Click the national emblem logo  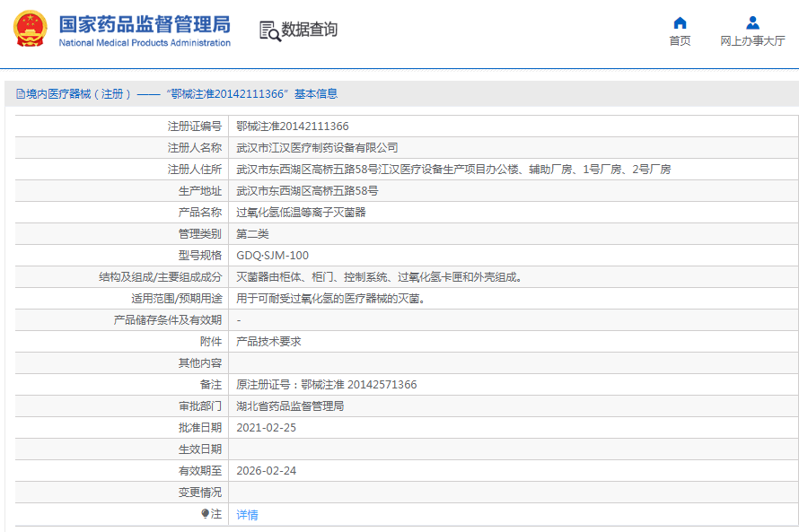pos(31,30)
